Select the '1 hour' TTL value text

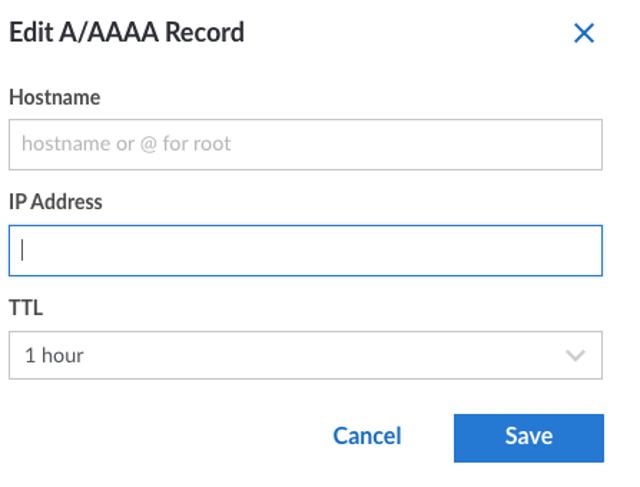(54, 355)
